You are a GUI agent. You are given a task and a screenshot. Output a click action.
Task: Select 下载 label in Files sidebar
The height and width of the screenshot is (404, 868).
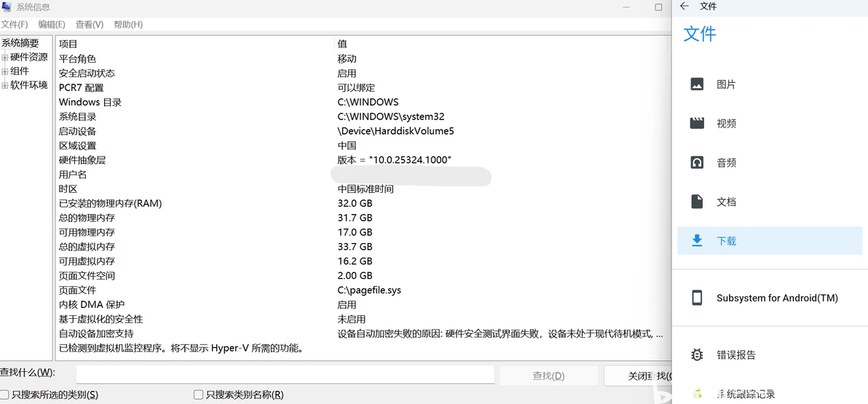[x=726, y=241]
